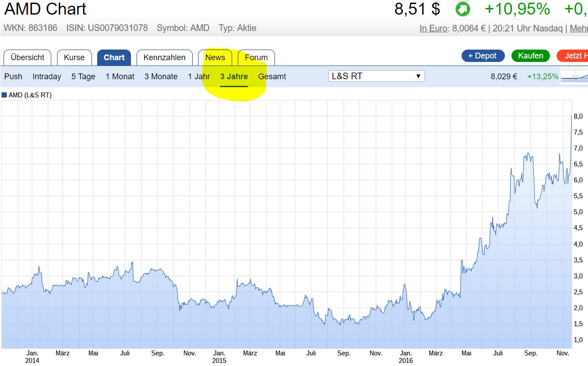Add stock via + Depot button

(x=482, y=56)
